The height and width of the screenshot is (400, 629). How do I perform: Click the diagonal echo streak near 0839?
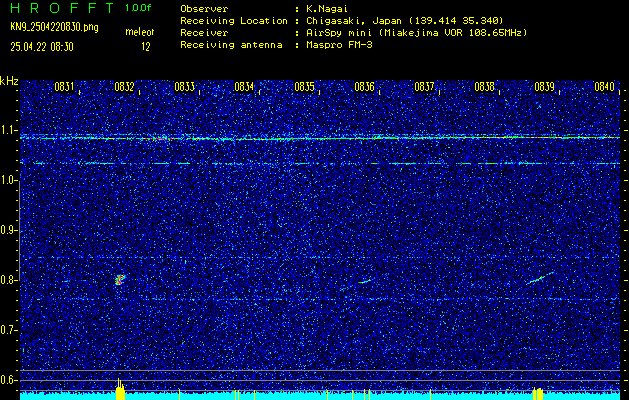click(x=540, y=278)
